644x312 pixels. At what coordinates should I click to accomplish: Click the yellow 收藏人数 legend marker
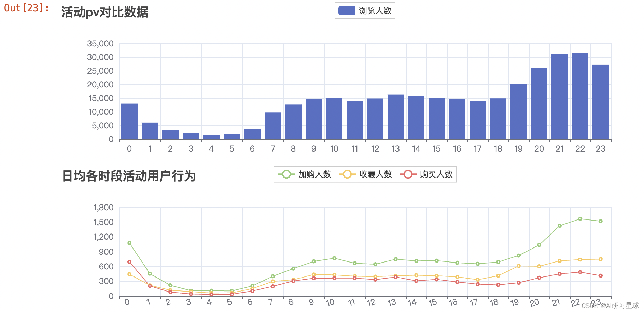pos(347,174)
